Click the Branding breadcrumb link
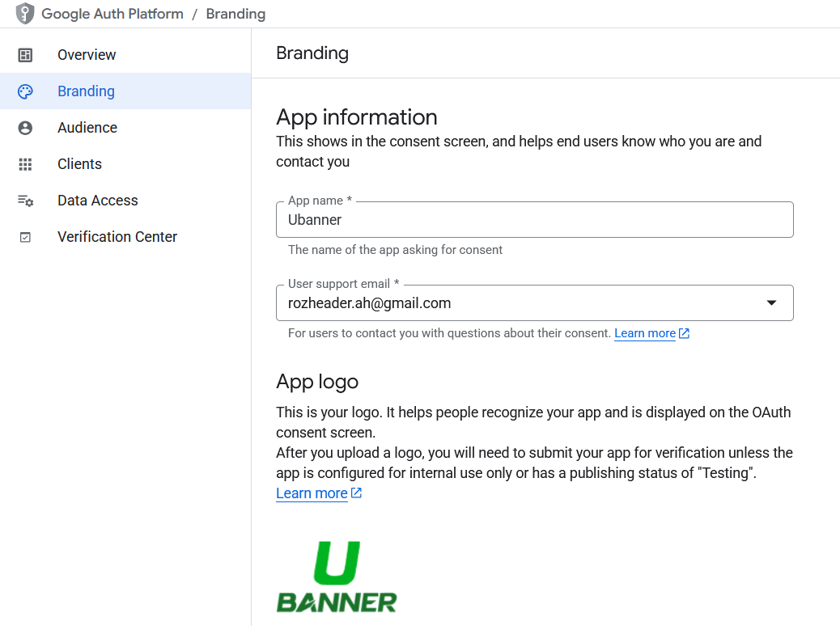Screen dimensions: 840x626 (235, 14)
